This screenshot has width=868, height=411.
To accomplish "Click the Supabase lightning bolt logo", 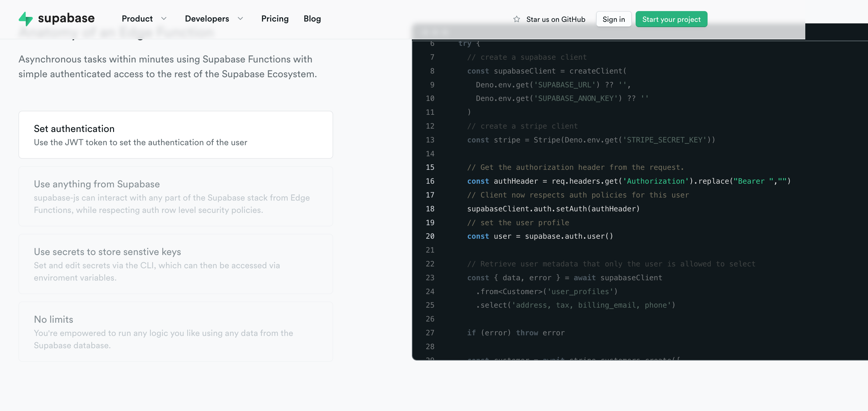I will (26, 18).
